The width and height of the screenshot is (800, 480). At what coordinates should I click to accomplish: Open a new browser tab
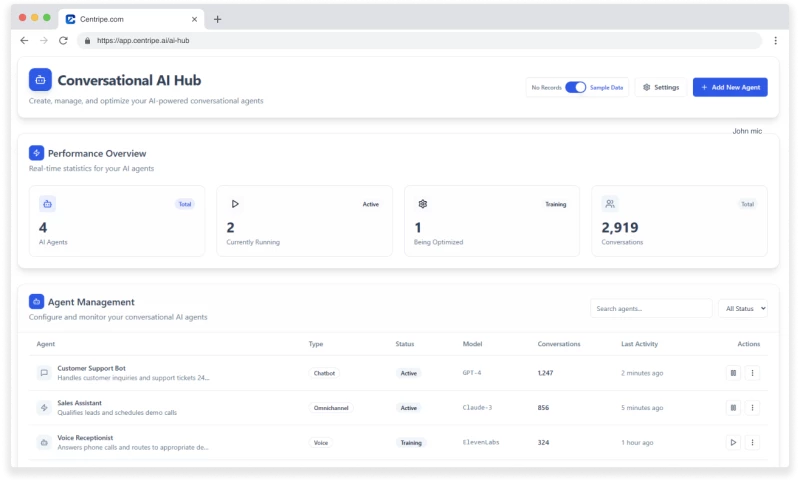(217, 19)
